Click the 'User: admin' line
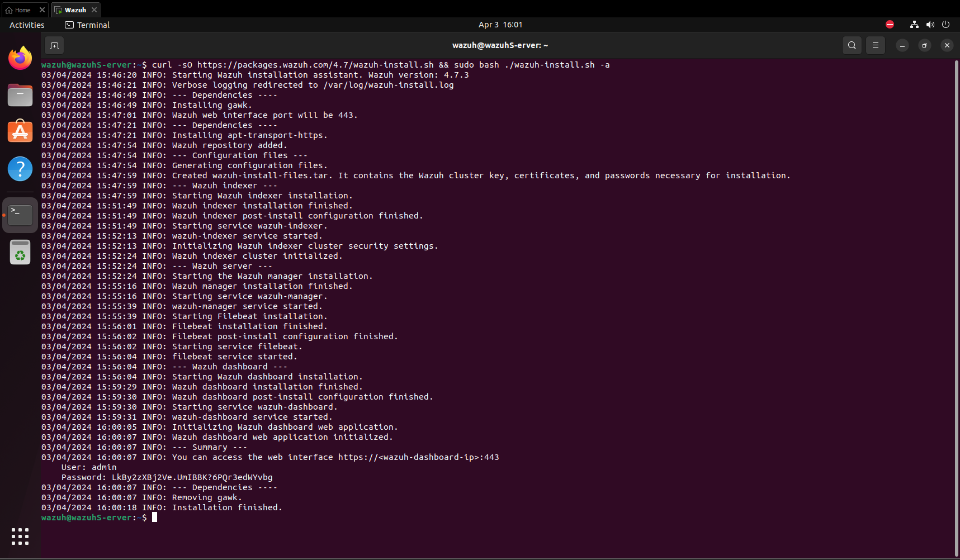This screenshot has height=560, width=960. [89, 467]
